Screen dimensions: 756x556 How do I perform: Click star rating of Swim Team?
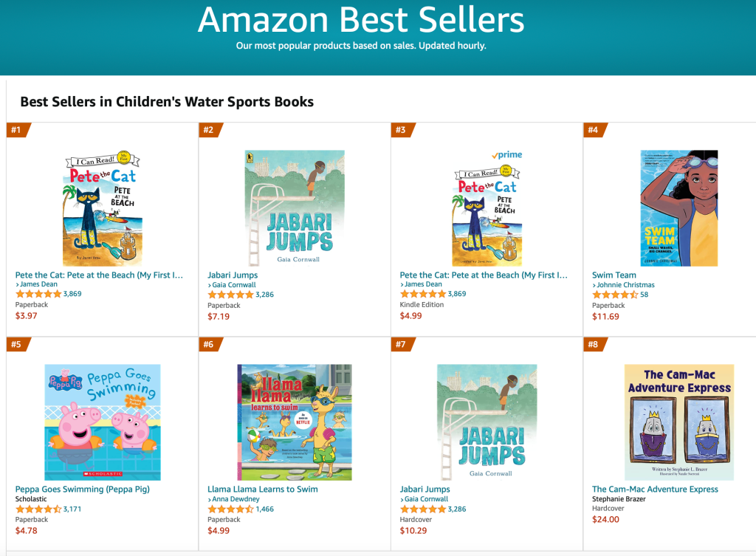pos(615,295)
